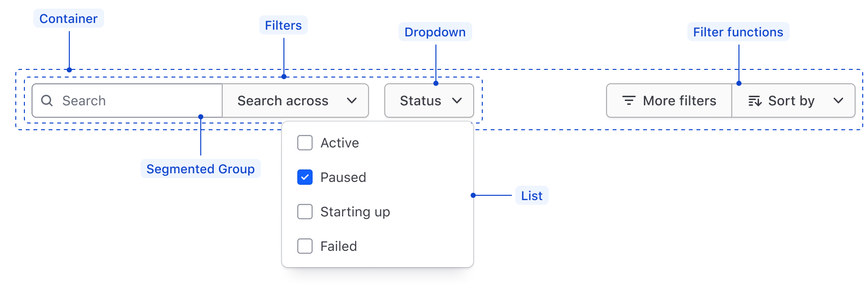Click the filter icon on More filters

coord(629,101)
